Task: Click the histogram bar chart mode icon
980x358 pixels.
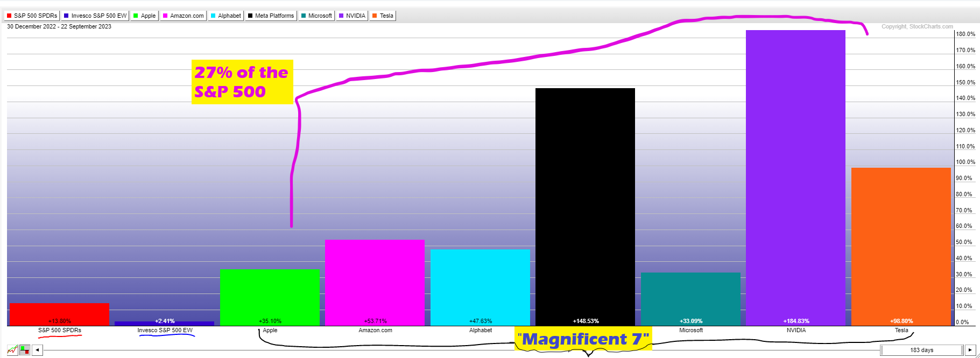Action: tap(25, 350)
